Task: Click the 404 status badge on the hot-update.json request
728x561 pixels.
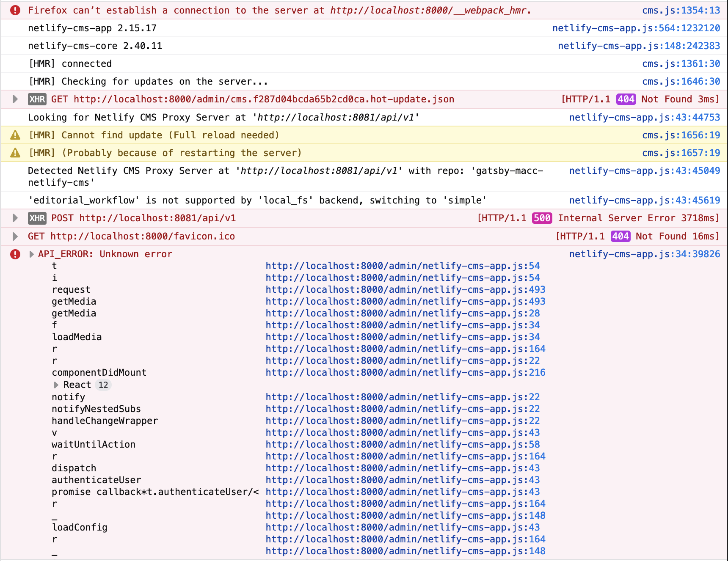Action: [626, 99]
